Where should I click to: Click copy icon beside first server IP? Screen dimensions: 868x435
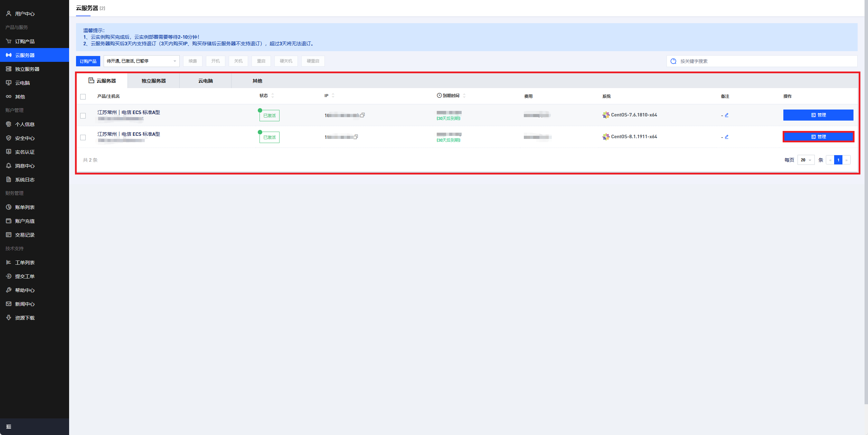point(362,115)
